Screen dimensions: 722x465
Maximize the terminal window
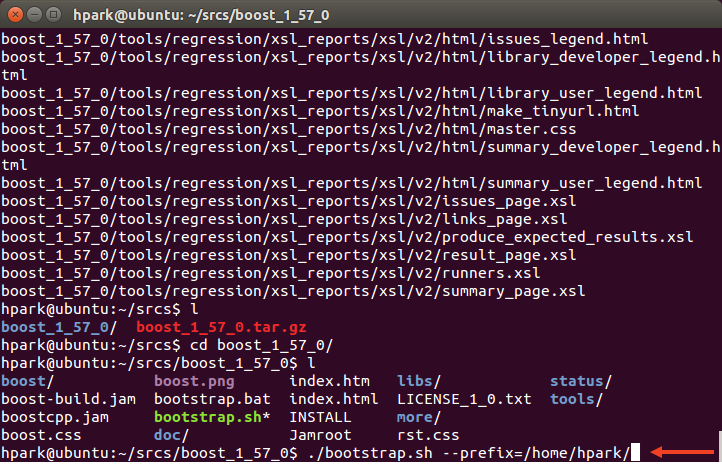click(54, 15)
